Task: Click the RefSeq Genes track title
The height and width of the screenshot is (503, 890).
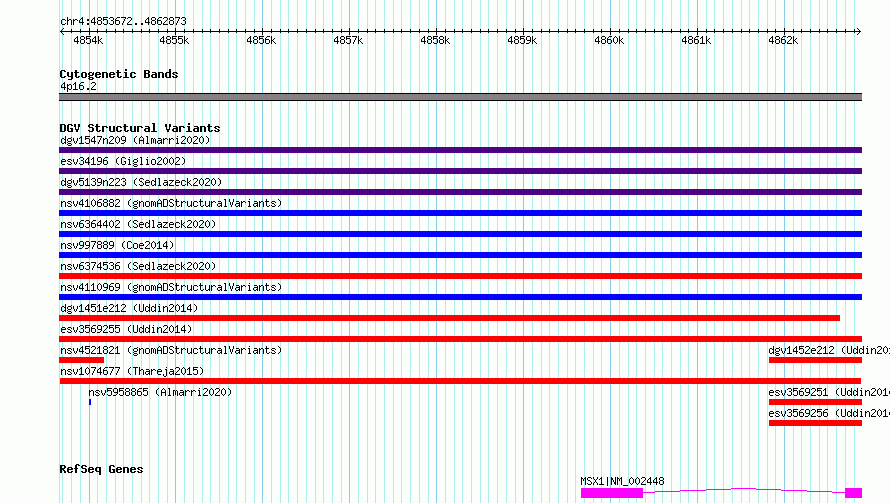Action: (101, 469)
